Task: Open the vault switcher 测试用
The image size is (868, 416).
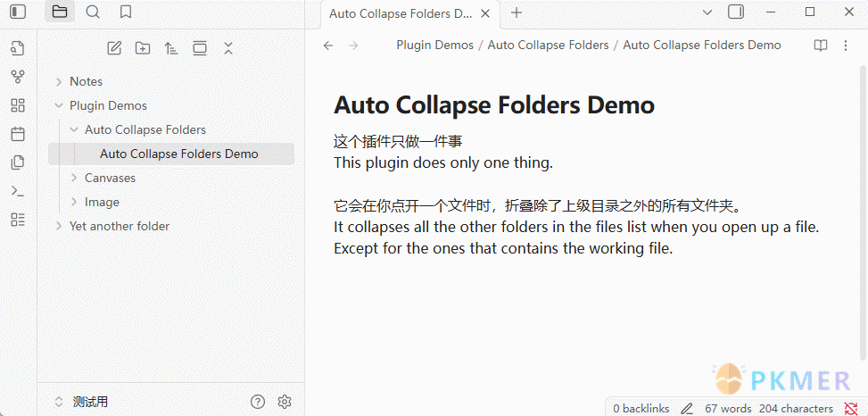Action: pos(84,402)
